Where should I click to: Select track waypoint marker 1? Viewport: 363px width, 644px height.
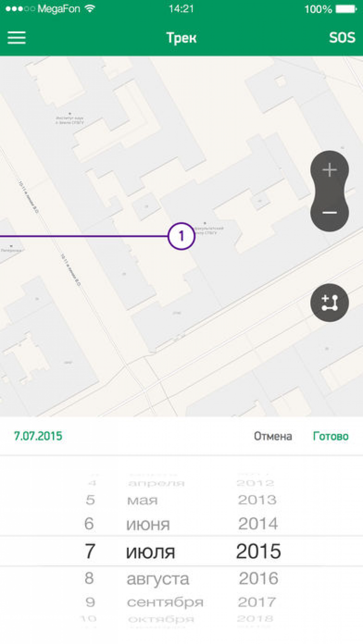181,236
